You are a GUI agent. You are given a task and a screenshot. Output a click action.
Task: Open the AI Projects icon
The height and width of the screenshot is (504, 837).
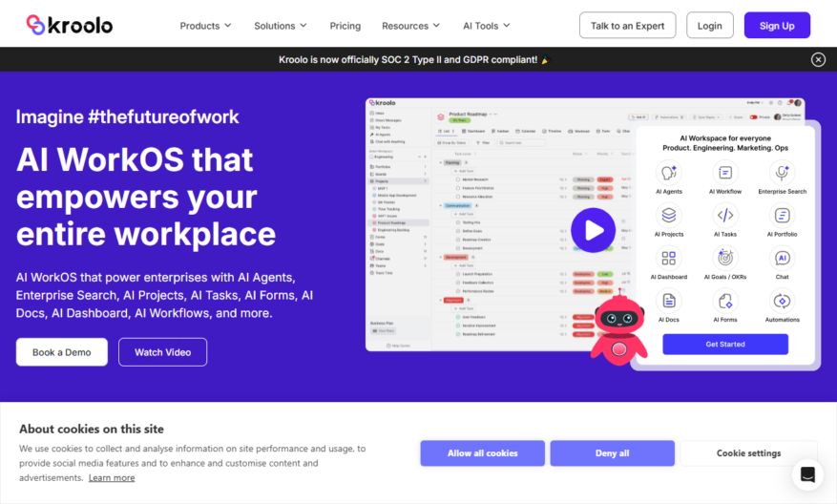tap(668, 215)
